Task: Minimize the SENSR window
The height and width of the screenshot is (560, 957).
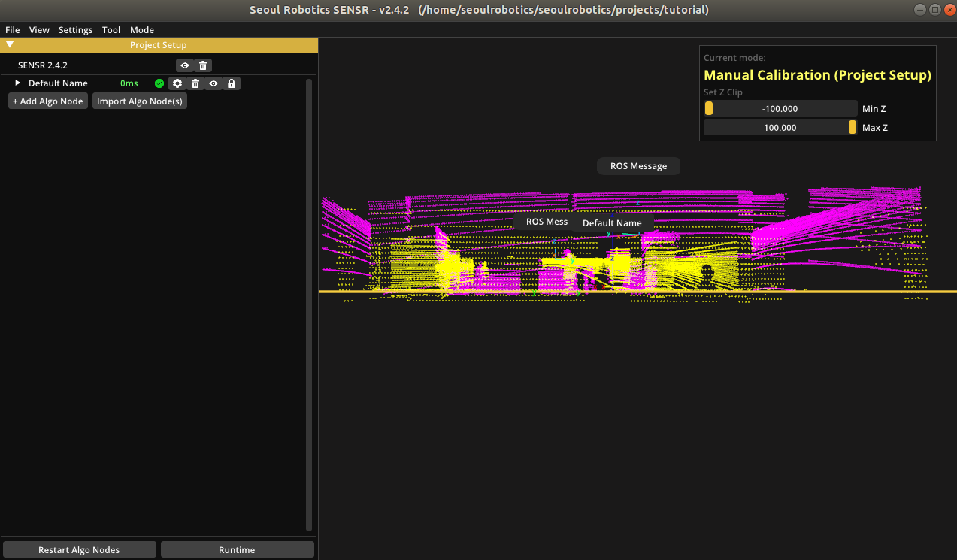Action: (x=921, y=10)
